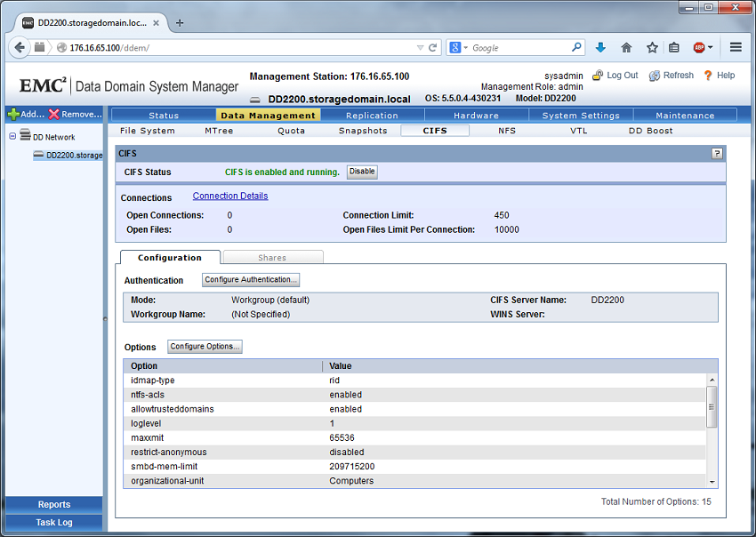Click the Log Out link

coord(622,76)
